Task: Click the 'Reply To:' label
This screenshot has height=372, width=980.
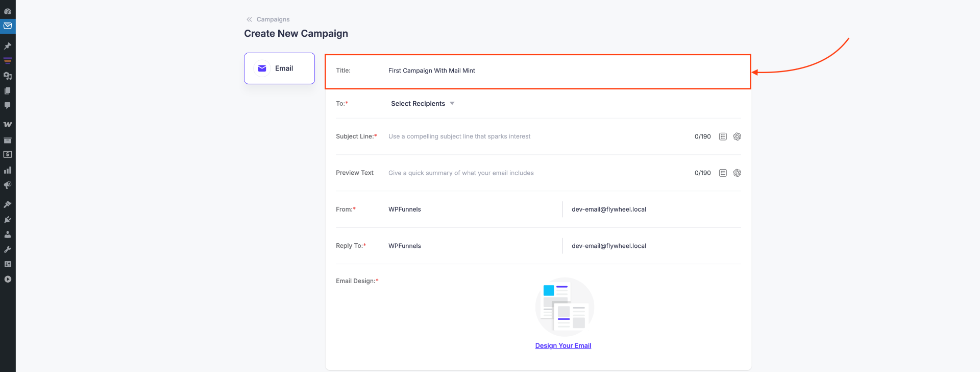Action: pyautogui.click(x=351, y=246)
